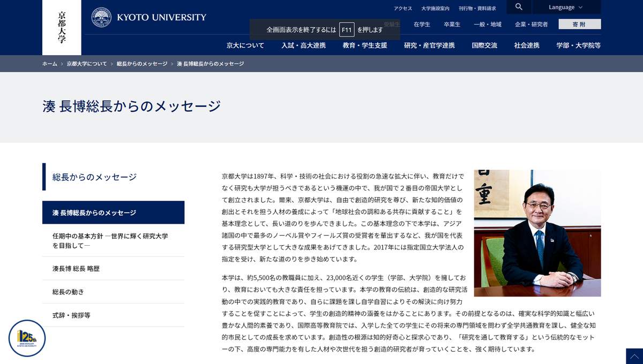The image size is (643, 364).
Task: Select 式辞・挨拶等 in sidebar
Action: tap(71, 315)
